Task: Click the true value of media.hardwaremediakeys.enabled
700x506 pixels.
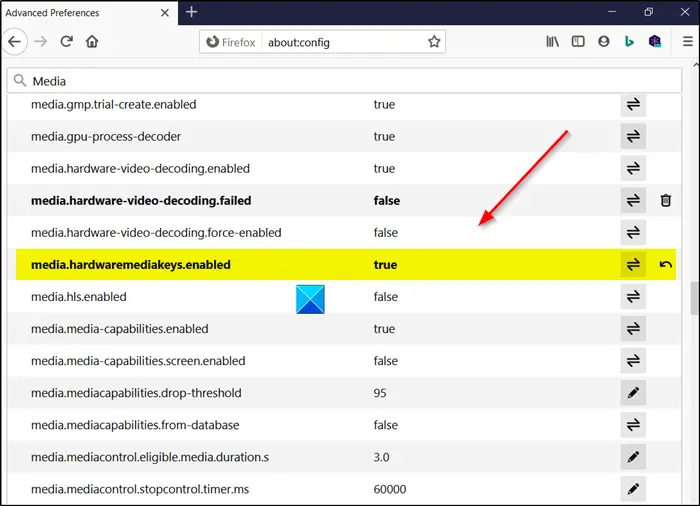Action: click(385, 264)
